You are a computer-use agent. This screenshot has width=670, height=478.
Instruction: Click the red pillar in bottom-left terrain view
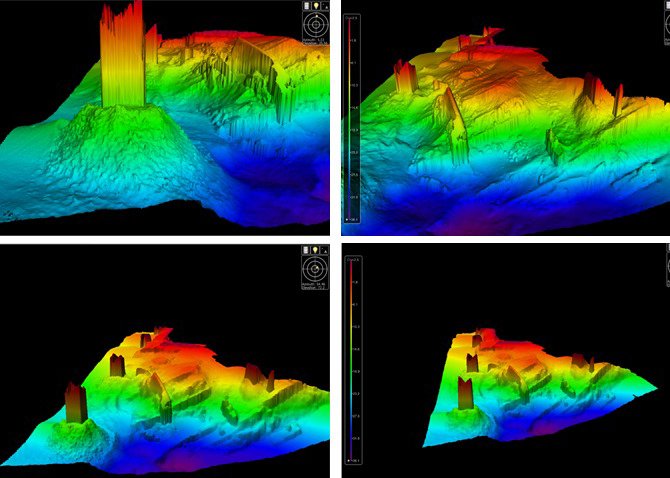click(x=75, y=400)
